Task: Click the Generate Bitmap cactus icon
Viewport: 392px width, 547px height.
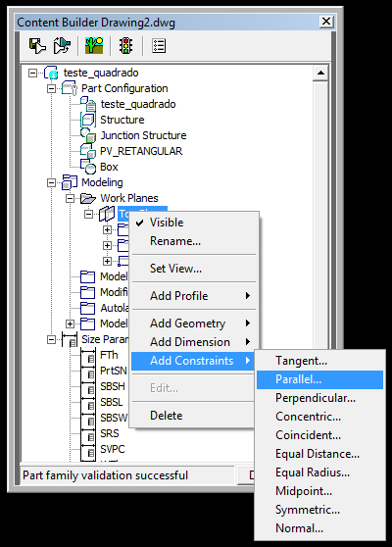Action: tap(94, 46)
